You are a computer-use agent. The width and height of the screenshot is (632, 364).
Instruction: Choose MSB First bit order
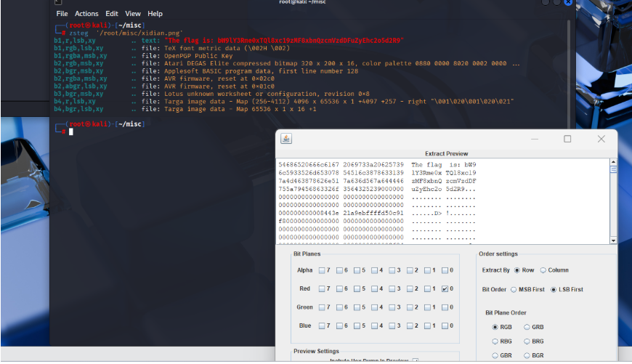514,290
